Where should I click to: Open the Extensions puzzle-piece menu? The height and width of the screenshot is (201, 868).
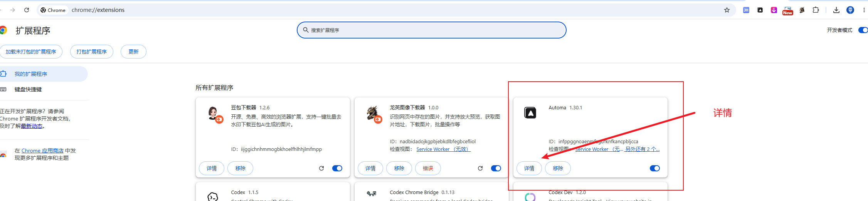pos(816,10)
